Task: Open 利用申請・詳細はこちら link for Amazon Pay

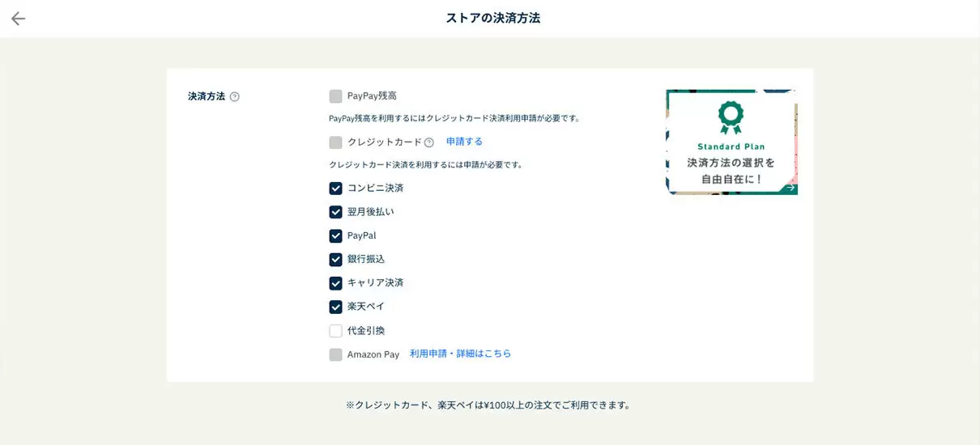Action: (460, 354)
